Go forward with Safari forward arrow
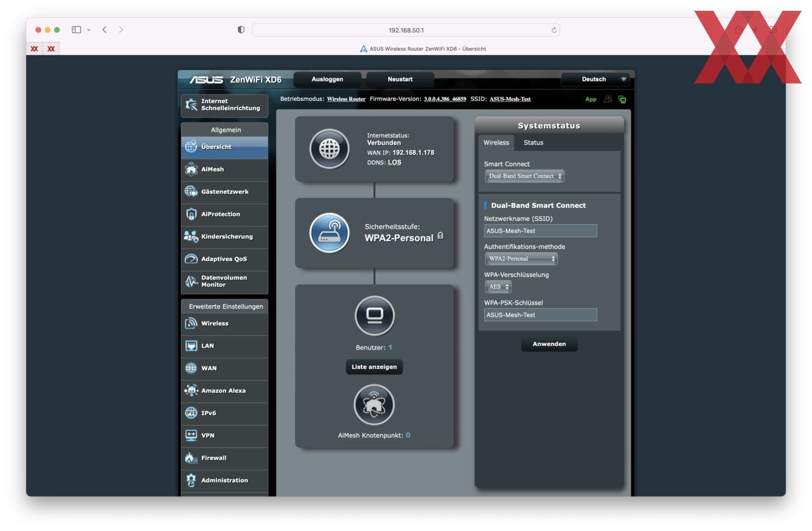The width and height of the screenshot is (812, 531). (x=121, y=29)
